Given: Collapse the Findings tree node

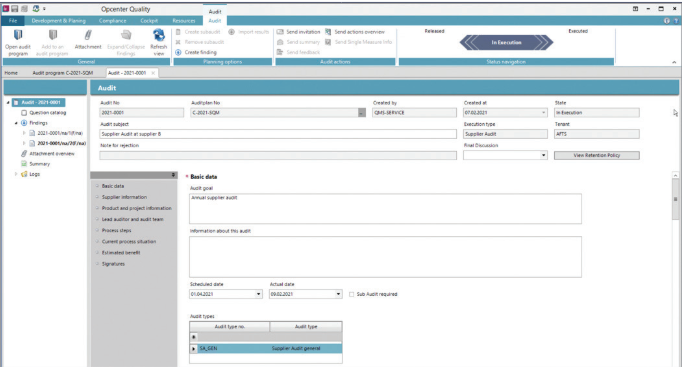Looking at the screenshot, I should (x=16, y=123).
